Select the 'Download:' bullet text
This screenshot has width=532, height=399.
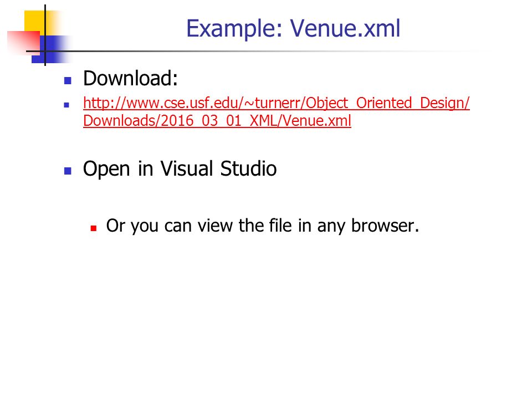tap(130, 78)
